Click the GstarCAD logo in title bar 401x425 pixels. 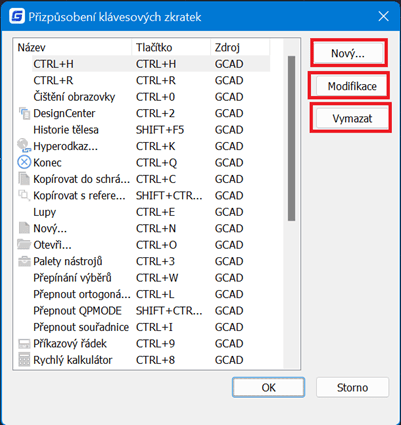[x=17, y=16]
